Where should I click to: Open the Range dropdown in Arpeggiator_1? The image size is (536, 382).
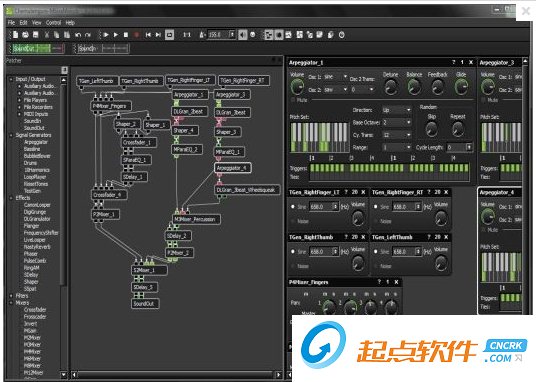397,147
